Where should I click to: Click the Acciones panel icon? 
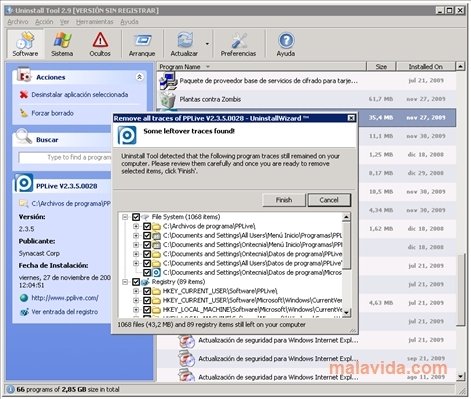click(x=23, y=75)
